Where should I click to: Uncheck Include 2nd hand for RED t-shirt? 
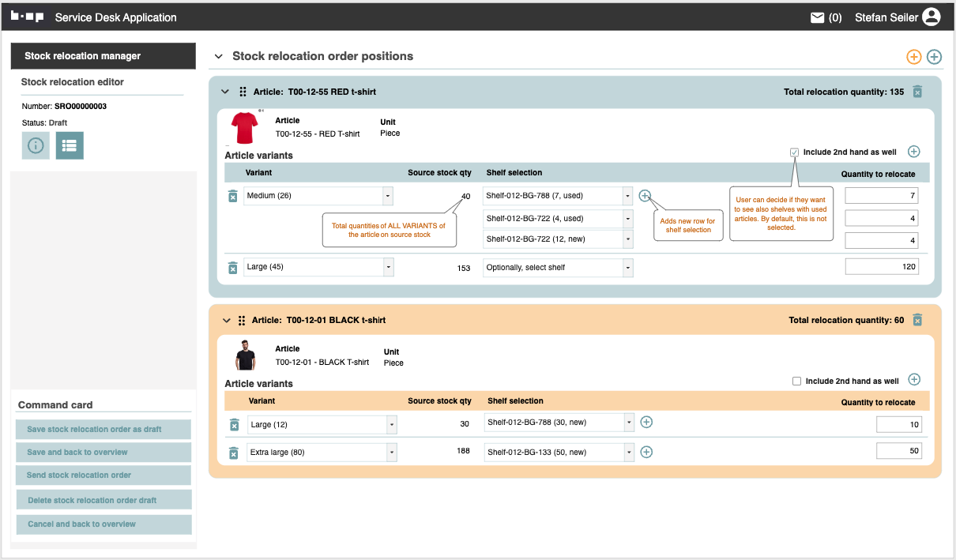click(x=794, y=152)
